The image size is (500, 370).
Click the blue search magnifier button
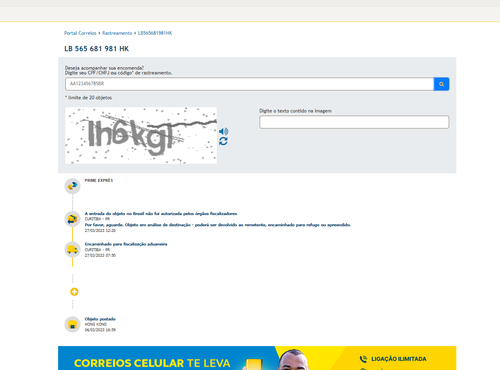pos(441,84)
